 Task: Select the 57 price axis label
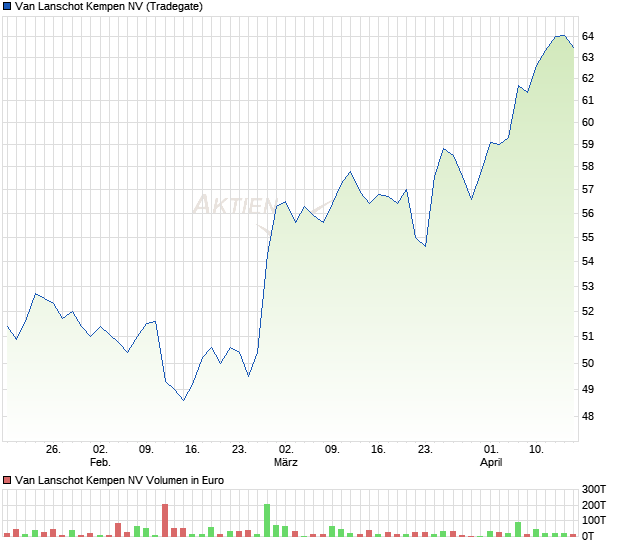(x=588, y=190)
